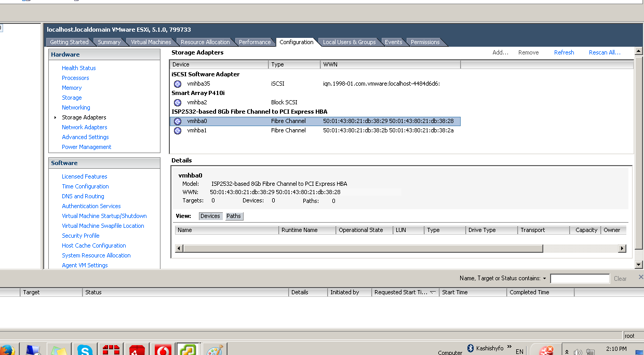Screen dimensions: 644x355
Task: Open the Virtual Machines tab
Action: [x=151, y=42]
